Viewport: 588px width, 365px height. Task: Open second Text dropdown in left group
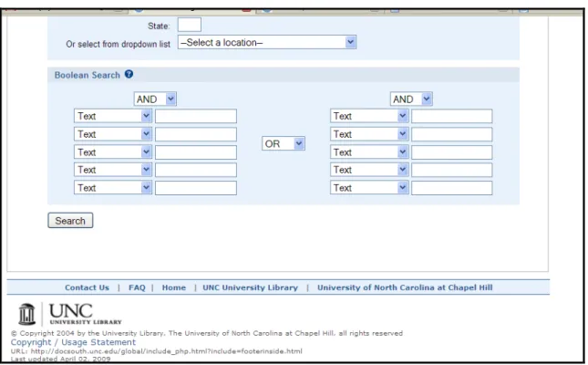[x=113, y=134]
